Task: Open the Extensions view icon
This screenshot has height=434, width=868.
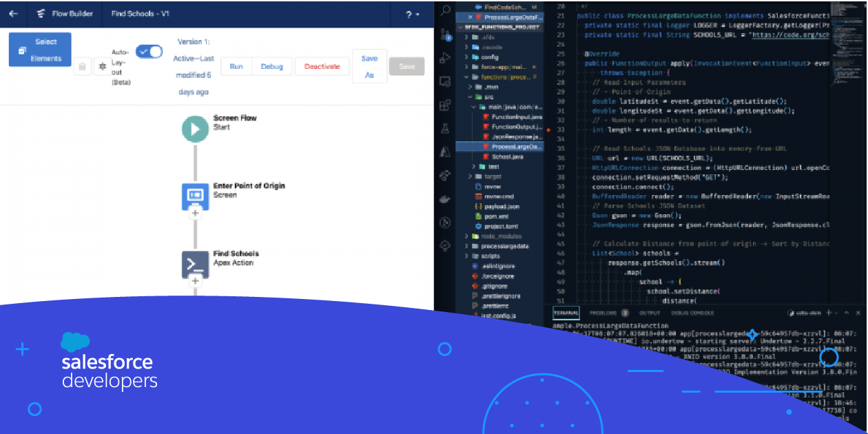Action: (445, 105)
